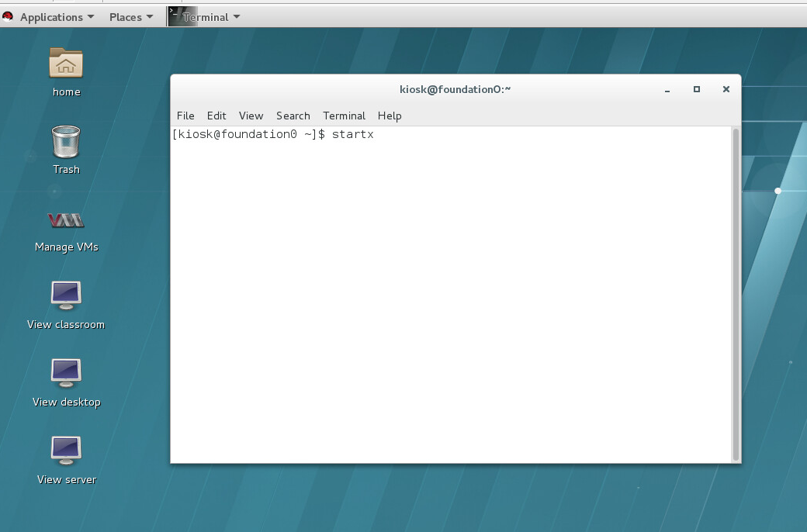Open the Edit menu in the terminal
This screenshot has height=532, width=807.
216,116
